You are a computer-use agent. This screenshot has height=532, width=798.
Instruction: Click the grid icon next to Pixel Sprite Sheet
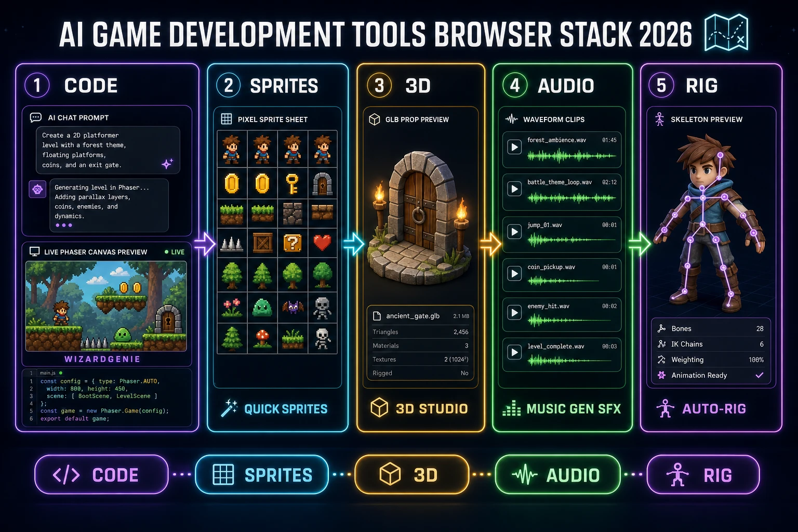(227, 119)
